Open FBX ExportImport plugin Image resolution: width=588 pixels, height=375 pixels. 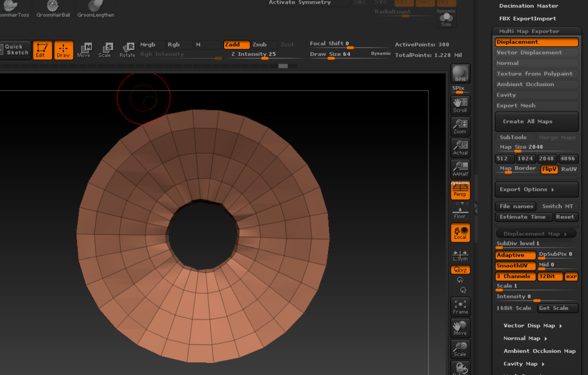pyautogui.click(x=527, y=19)
